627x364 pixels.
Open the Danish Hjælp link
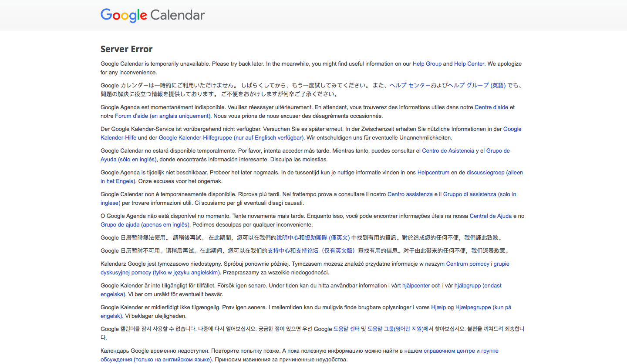click(438, 307)
